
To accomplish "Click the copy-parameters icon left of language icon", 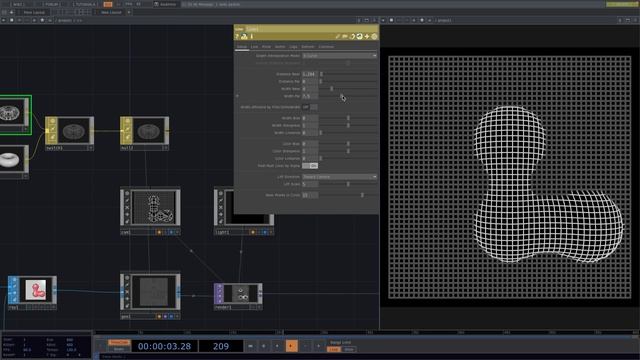I will 353,37.
